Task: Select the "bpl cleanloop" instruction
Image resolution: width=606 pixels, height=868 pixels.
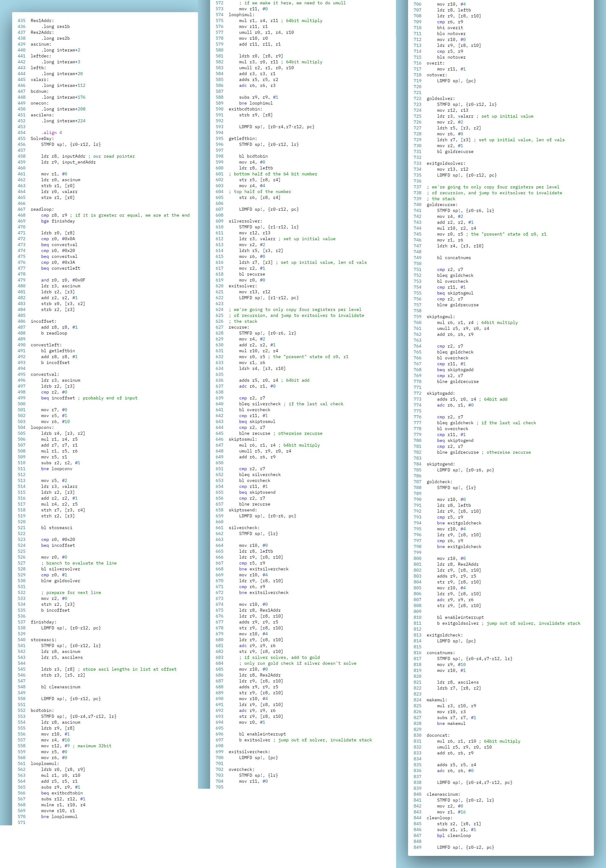Action: click(x=454, y=835)
